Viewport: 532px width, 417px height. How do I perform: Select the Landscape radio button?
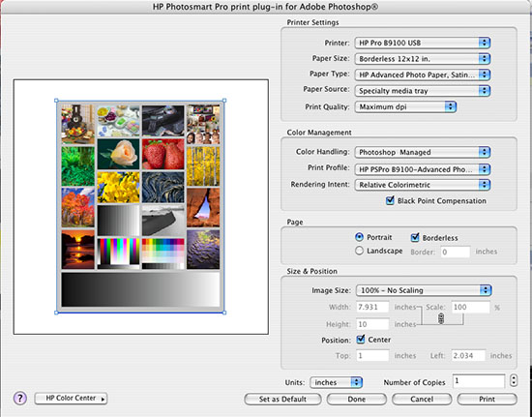359,252
